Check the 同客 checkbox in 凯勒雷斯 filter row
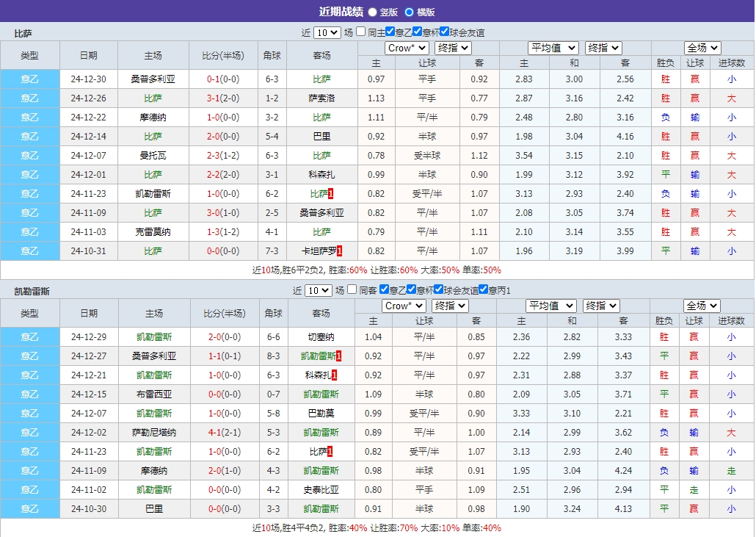756x537 pixels. pyautogui.click(x=351, y=290)
